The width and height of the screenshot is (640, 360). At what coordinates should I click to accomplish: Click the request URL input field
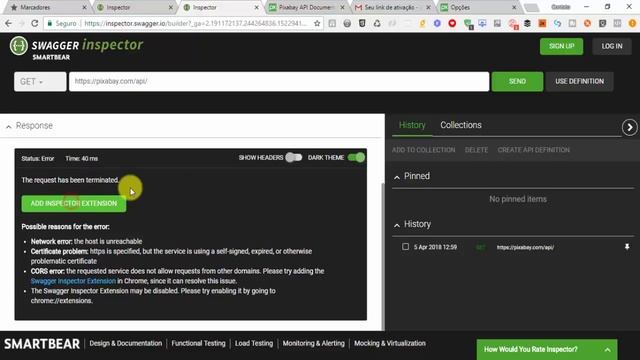(279, 81)
